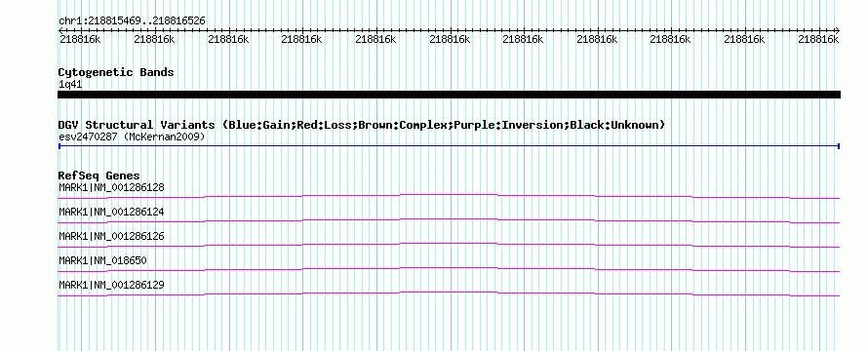The image size is (868, 351).
Task: Select the 1q41 band label
Action: point(70,85)
